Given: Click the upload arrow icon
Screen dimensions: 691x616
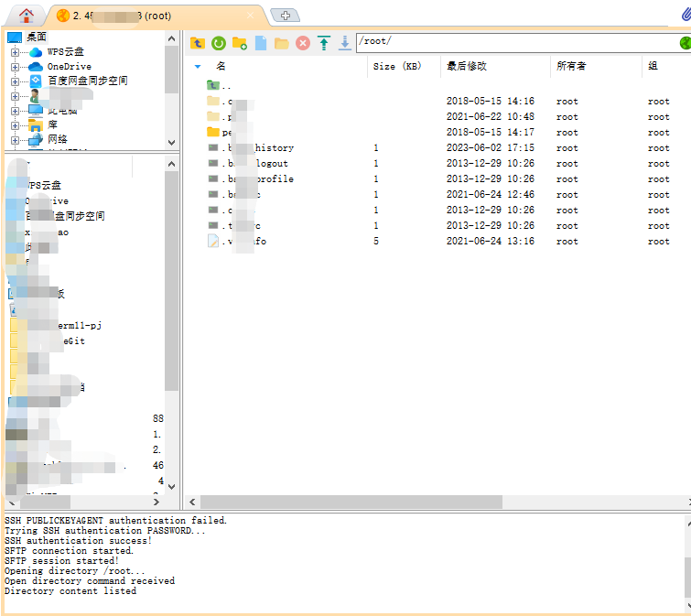Looking at the screenshot, I should coord(324,43).
